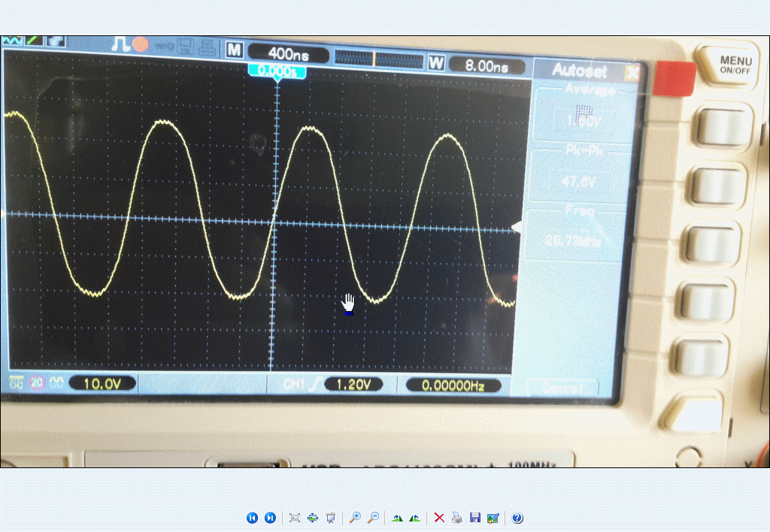
Task: Close the Autoset panel with its X
Action: tap(632, 72)
